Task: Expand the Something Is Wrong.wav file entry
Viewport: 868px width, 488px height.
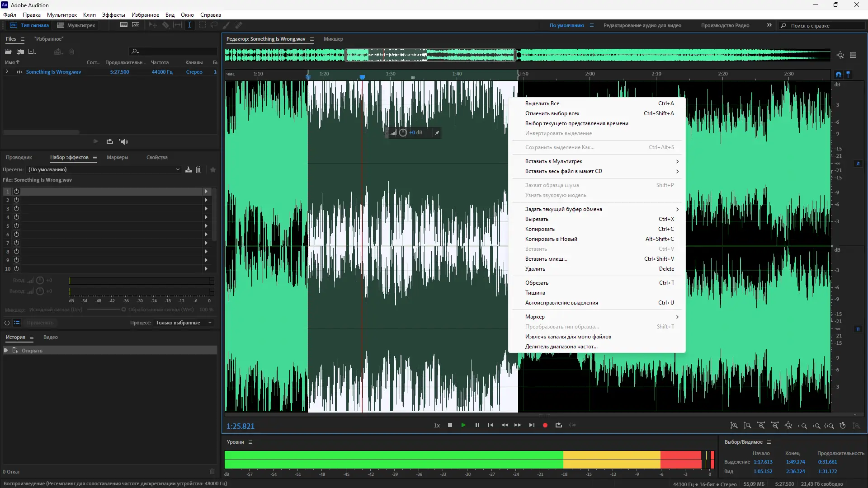Action: pyautogui.click(x=7, y=72)
